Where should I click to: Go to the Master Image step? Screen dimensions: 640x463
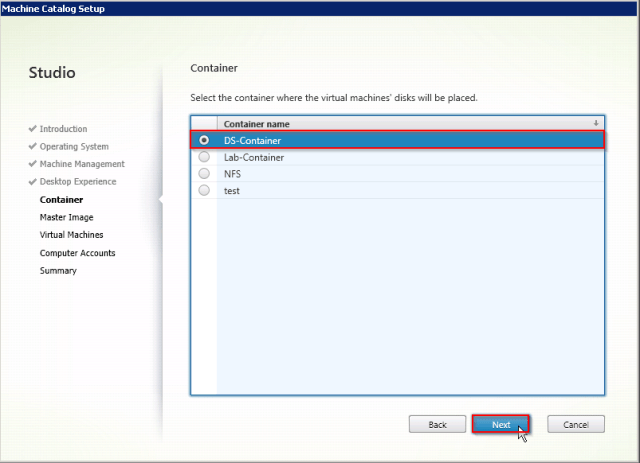click(x=66, y=217)
